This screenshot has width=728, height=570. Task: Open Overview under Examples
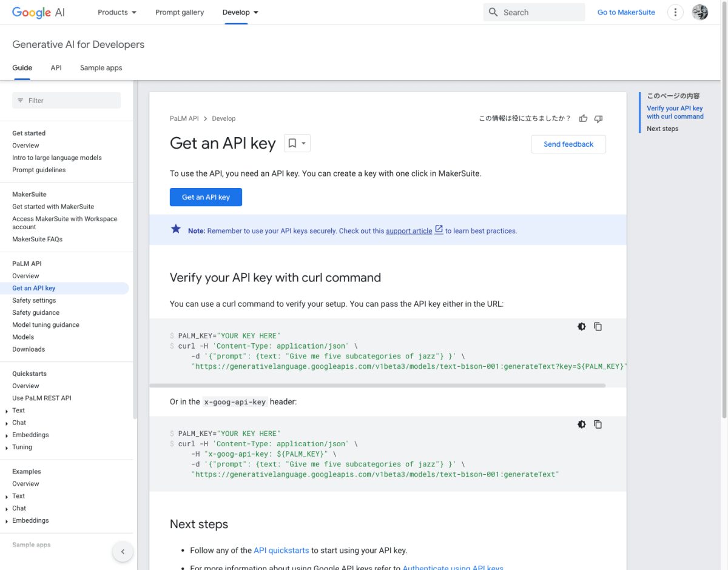tap(25, 484)
